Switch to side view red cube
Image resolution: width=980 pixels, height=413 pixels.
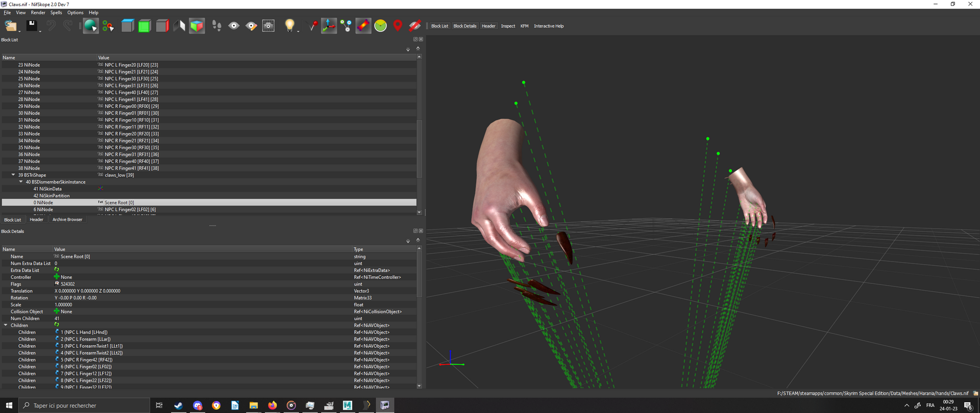(x=162, y=25)
